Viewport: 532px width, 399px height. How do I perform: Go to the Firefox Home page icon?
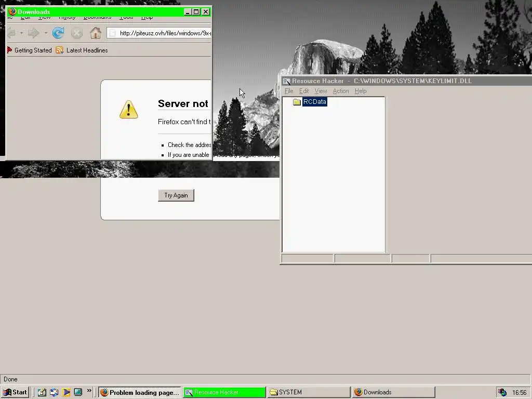pos(96,33)
